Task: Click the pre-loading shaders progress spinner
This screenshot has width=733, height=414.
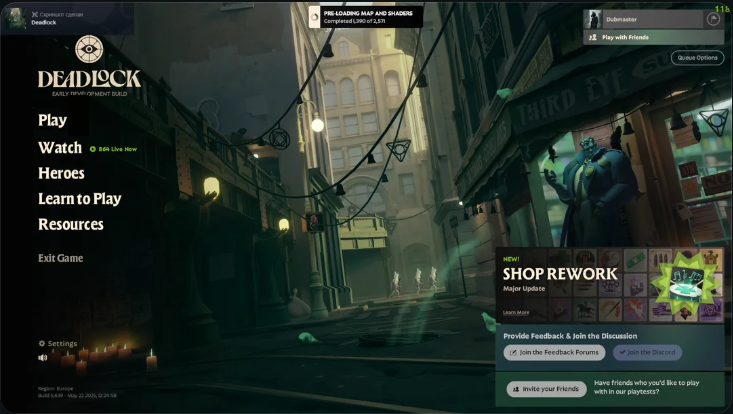Action: click(x=313, y=16)
